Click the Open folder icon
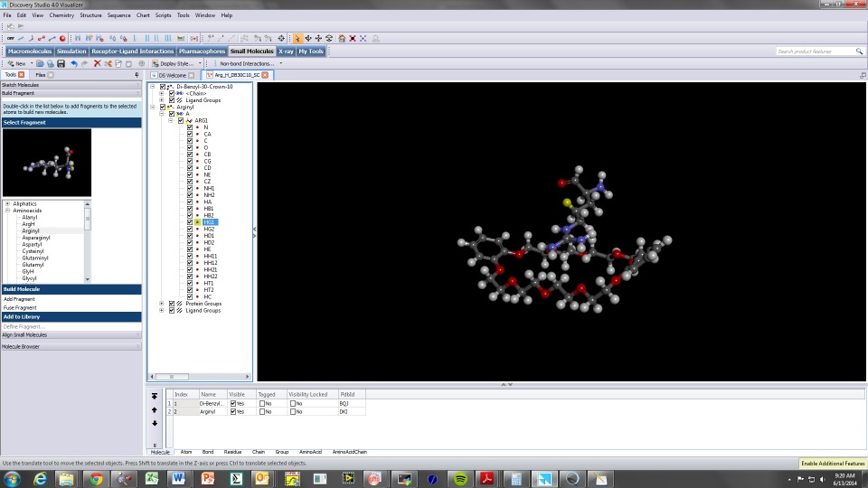 pyautogui.click(x=40, y=63)
